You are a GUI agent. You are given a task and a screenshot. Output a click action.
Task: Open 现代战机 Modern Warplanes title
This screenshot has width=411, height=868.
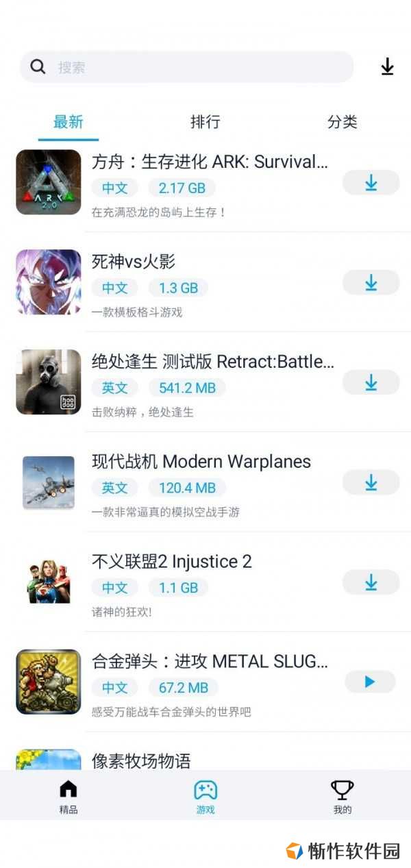coord(201,462)
